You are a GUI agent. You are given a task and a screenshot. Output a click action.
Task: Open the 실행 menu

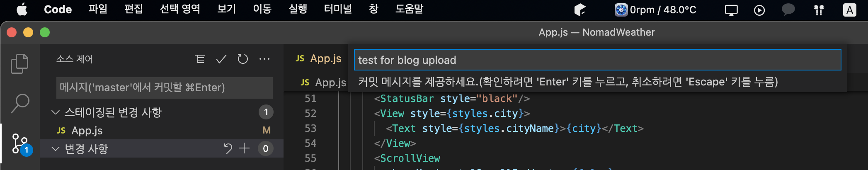pos(298,9)
